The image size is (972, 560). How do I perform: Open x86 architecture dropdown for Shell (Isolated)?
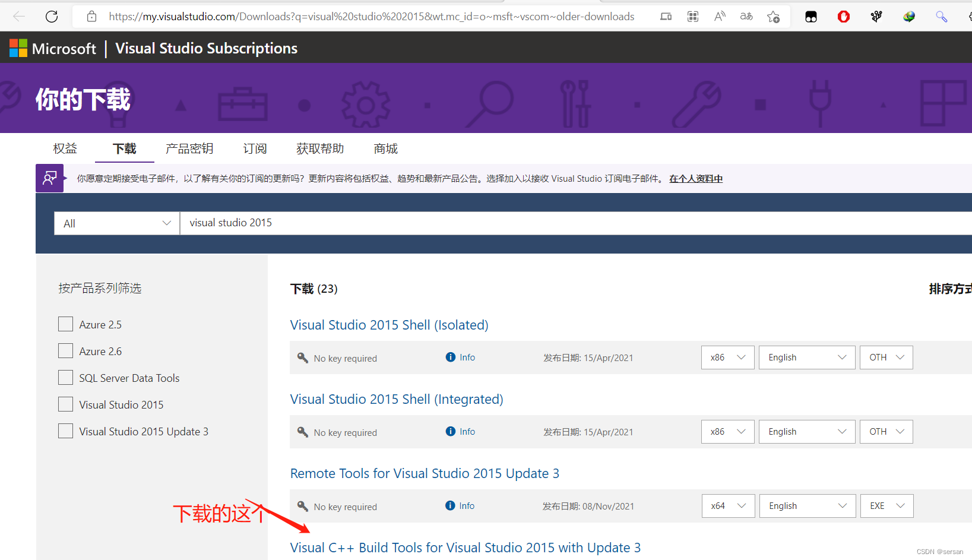(728, 357)
